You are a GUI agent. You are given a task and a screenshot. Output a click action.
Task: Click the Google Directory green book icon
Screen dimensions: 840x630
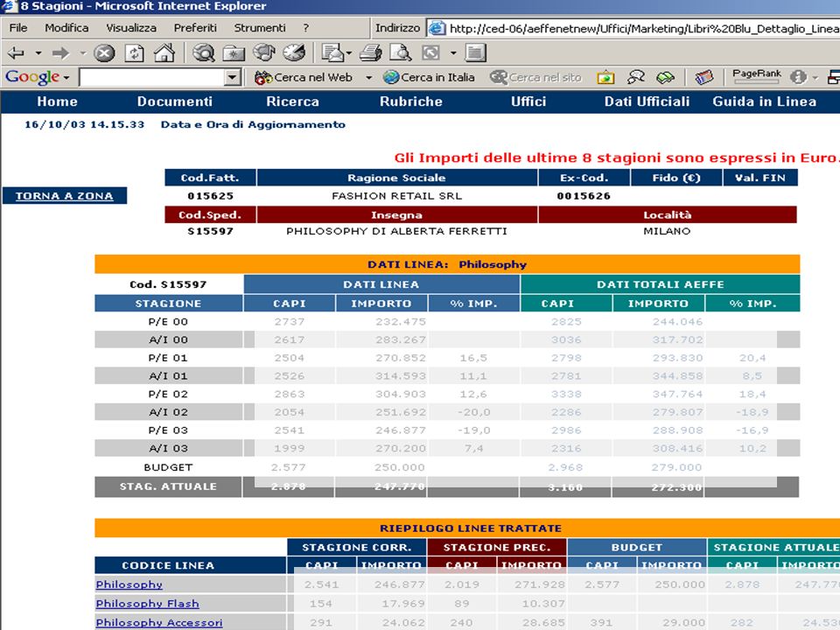[665, 78]
